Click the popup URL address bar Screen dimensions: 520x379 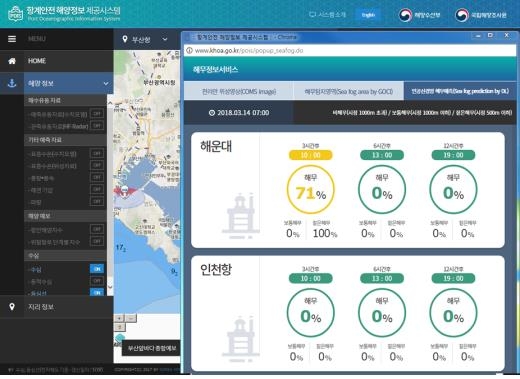[x=350, y=51]
